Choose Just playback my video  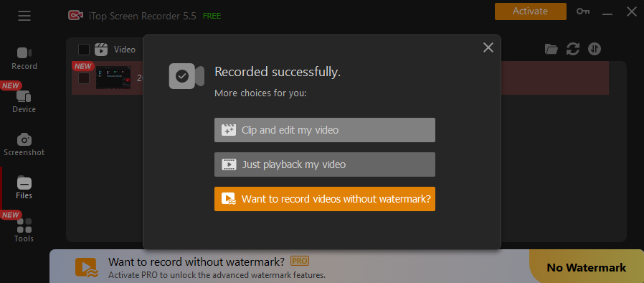[324, 164]
